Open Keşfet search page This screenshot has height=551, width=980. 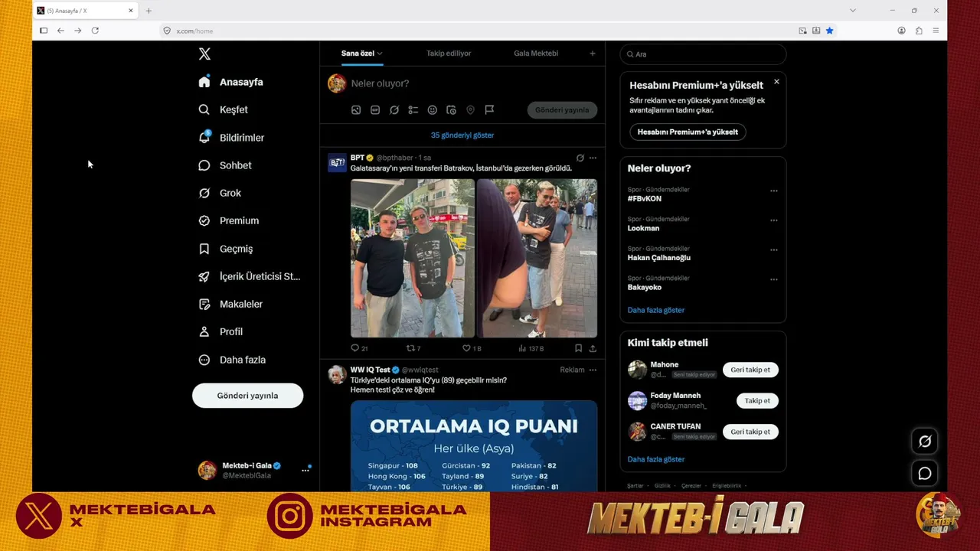pyautogui.click(x=223, y=109)
